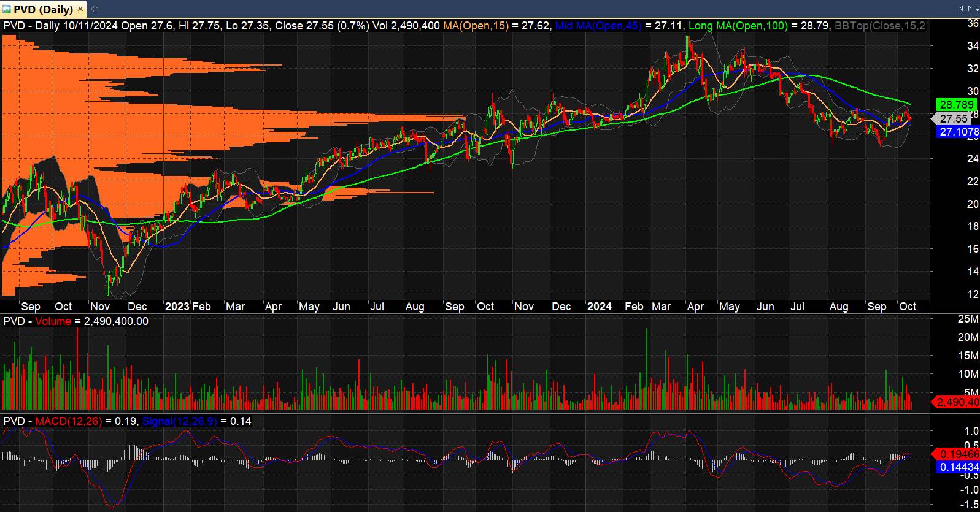
Task: Click the MA(Open,15) legend text
Action: (x=476, y=26)
